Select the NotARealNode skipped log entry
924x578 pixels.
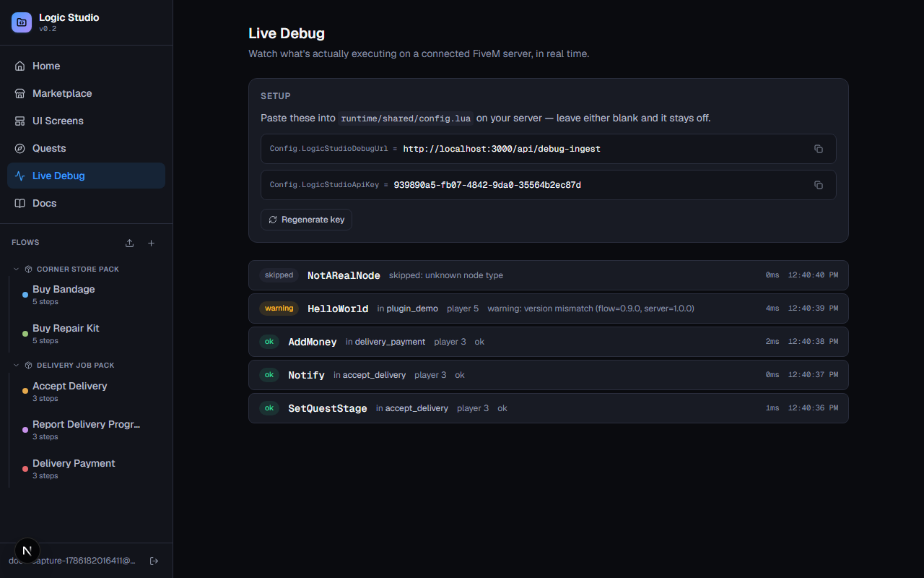[x=549, y=275]
